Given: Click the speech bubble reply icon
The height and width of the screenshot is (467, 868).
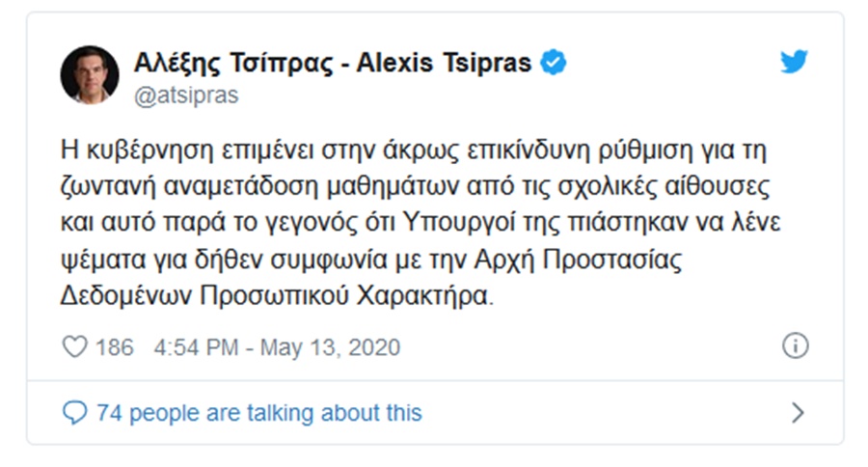Looking at the screenshot, I should [x=74, y=413].
